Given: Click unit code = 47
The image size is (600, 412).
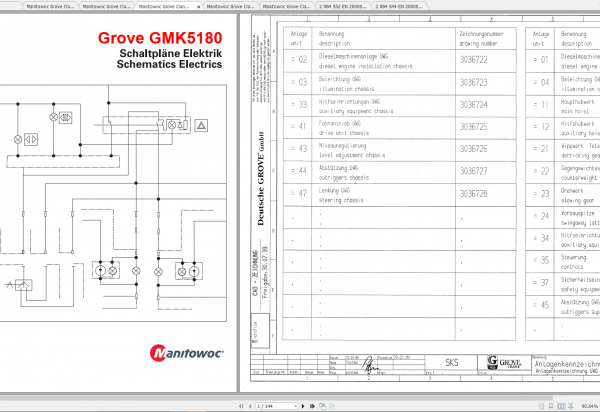Looking at the screenshot, I should pyautogui.click(x=298, y=194).
